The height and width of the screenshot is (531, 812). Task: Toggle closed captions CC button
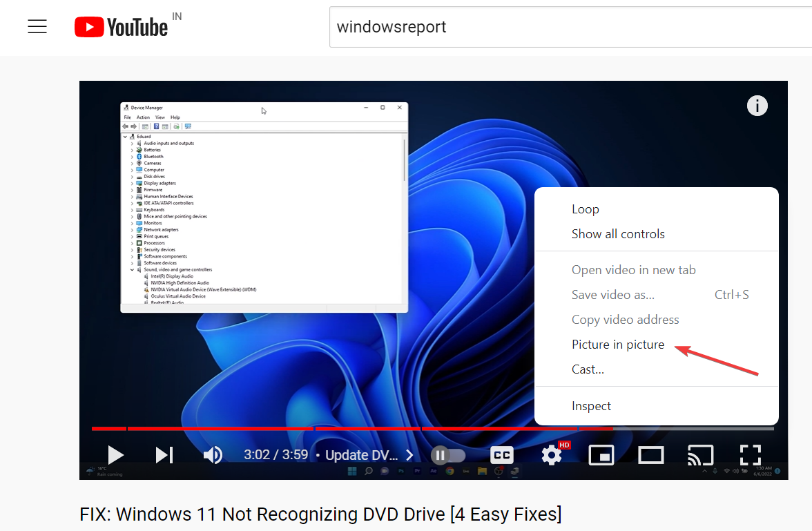(x=502, y=455)
